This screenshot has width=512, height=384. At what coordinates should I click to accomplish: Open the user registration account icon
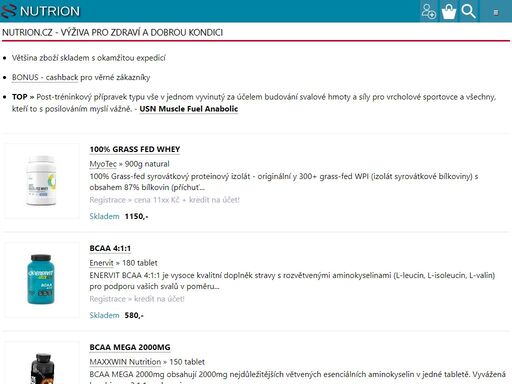(x=428, y=11)
